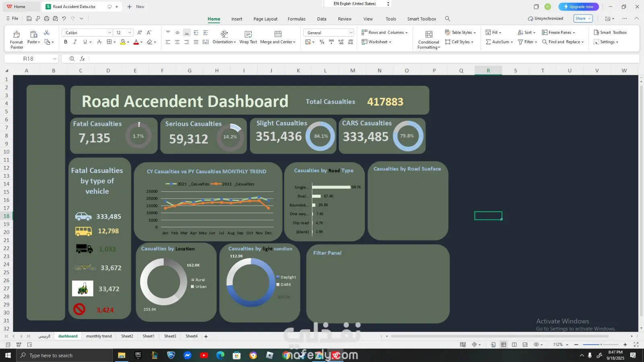Image resolution: width=644 pixels, height=362 pixels.
Task: Click the Increase Font Size icon
Action: click(x=140, y=33)
